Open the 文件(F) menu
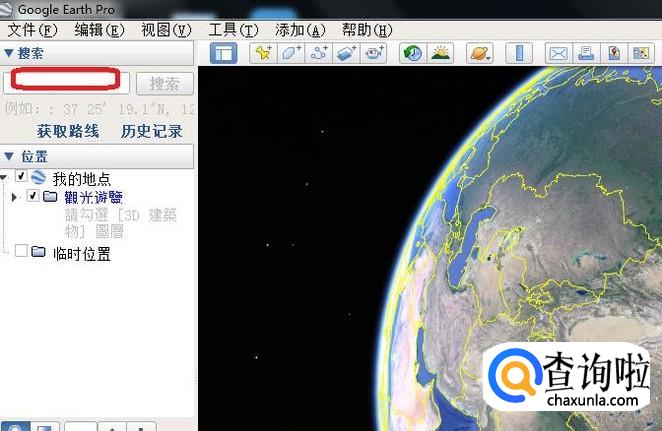 [x=33, y=30]
